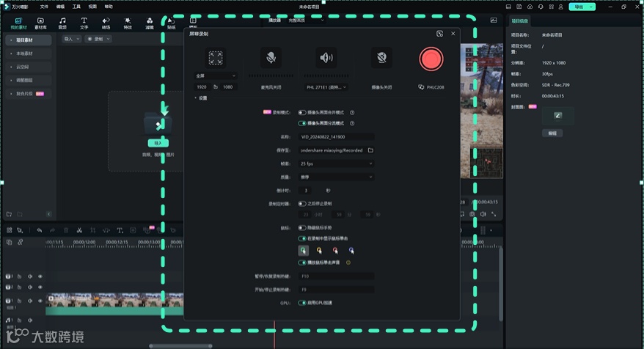The width and height of the screenshot is (644, 349).
Task: Open the 转场 transitions tab
Action: (106, 23)
